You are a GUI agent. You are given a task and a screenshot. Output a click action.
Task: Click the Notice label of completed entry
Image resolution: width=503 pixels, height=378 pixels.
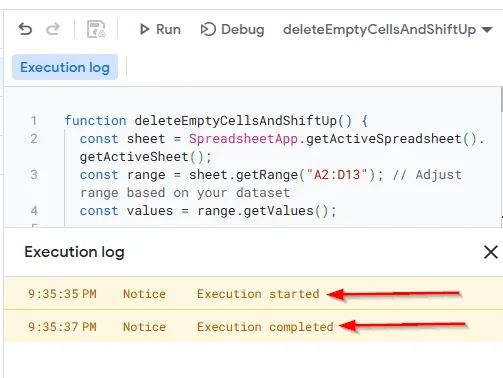(144, 327)
